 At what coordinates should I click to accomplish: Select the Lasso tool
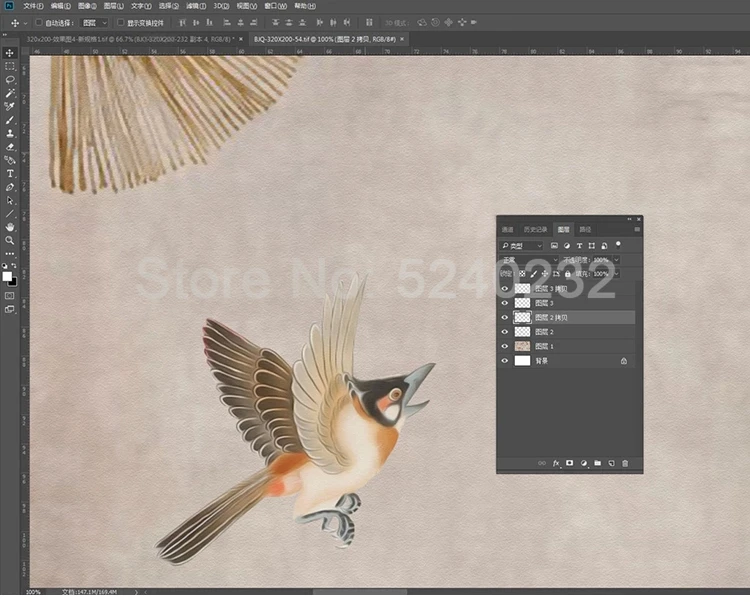pyautogui.click(x=10, y=79)
